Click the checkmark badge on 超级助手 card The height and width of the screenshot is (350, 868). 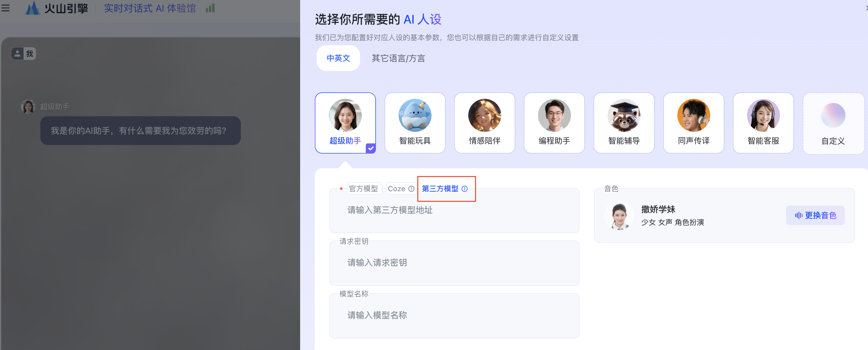[371, 148]
